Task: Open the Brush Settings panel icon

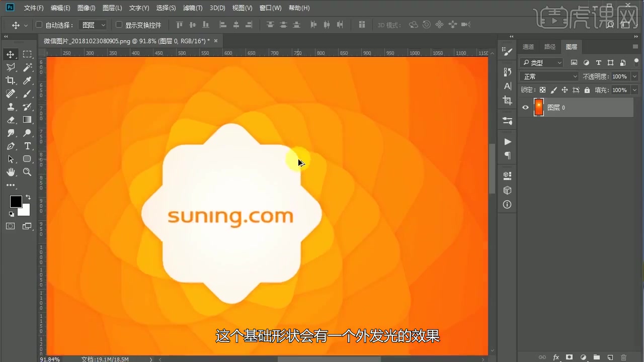Action: coord(507,52)
